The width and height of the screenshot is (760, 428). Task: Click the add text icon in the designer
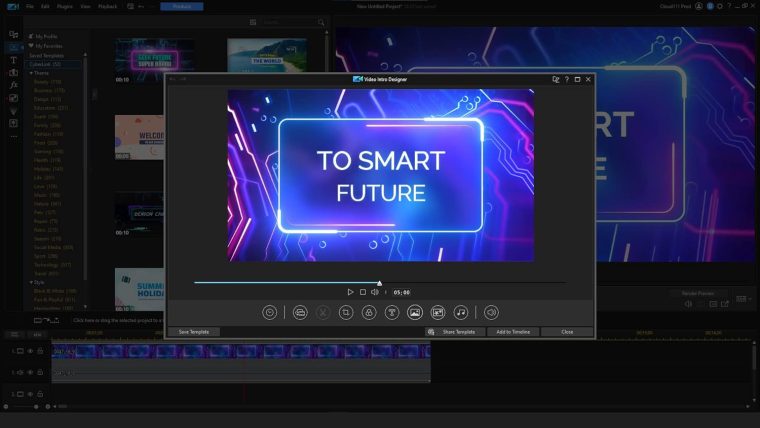(392, 313)
